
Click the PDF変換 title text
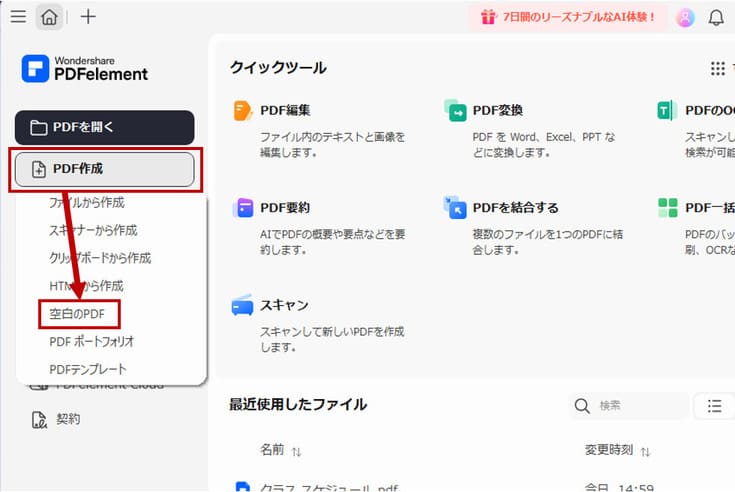498,111
